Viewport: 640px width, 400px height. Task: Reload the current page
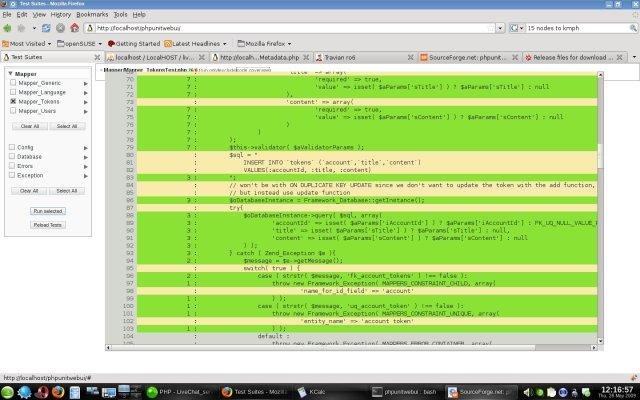click(46, 28)
